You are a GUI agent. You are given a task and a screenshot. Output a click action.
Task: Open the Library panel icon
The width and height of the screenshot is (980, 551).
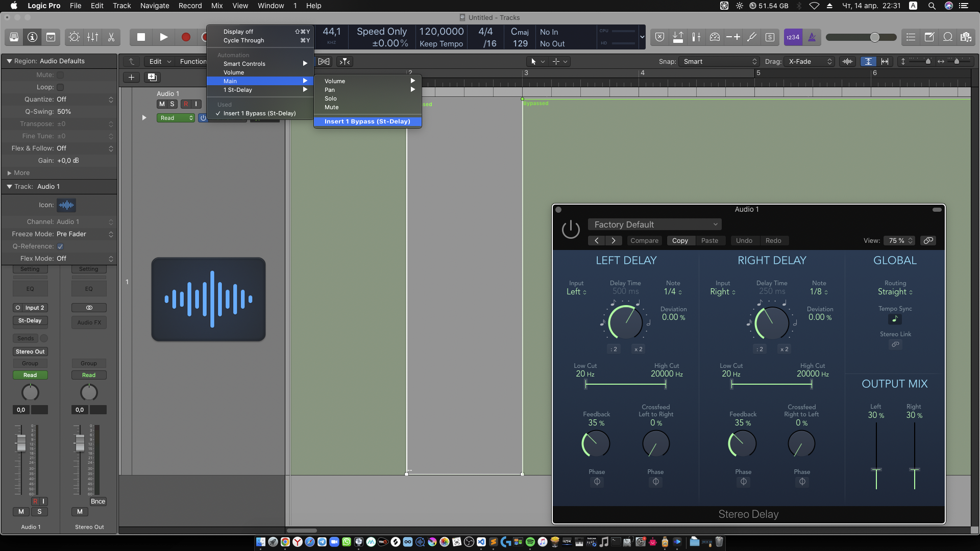click(x=14, y=37)
